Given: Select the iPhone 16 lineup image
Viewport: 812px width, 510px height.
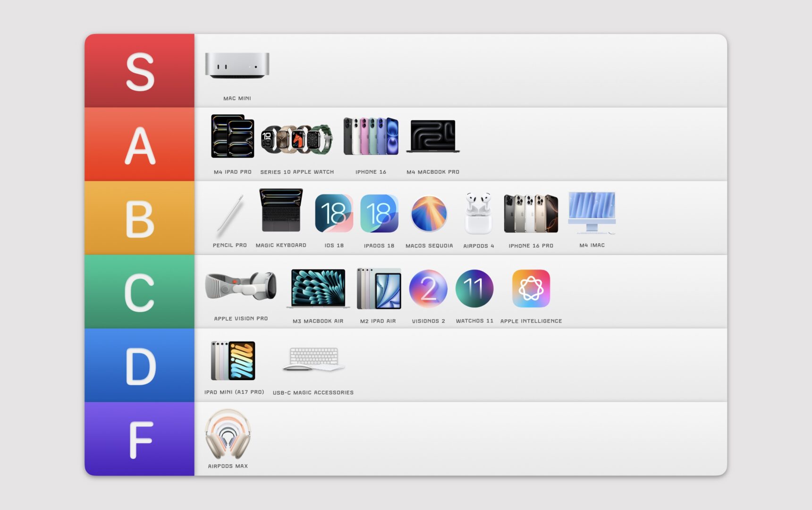Looking at the screenshot, I should tap(371, 136).
